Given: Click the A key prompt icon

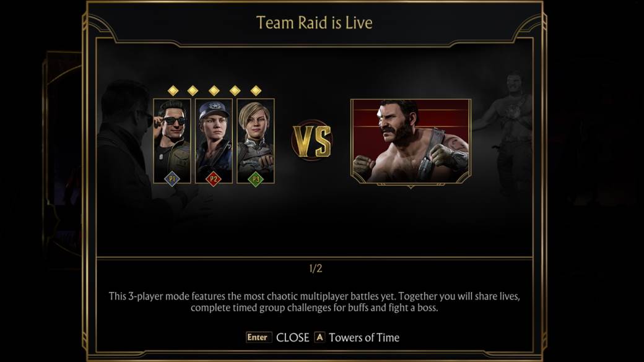Looking at the screenshot, I should (x=320, y=337).
